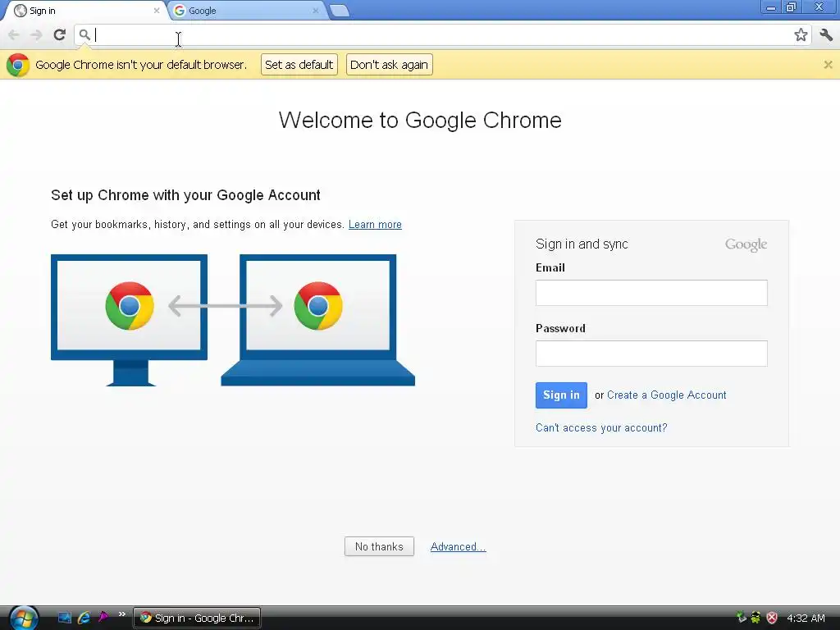Bookmark this page with the star icon
The width and height of the screenshot is (840, 630).
tap(801, 34)
